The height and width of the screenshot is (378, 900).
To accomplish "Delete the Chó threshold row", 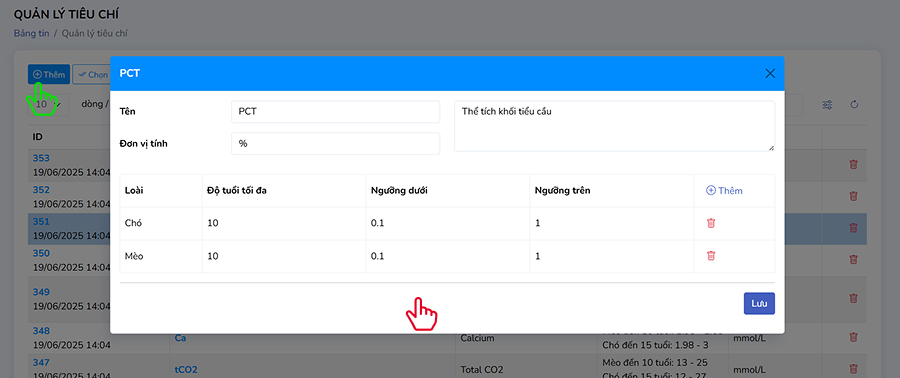I will click(x=711, y=223).
